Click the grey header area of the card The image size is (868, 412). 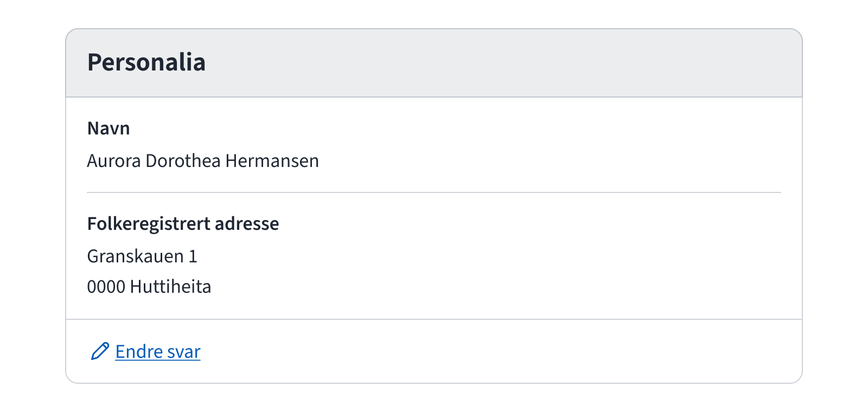pyautogui.click(x=434, y=62)
